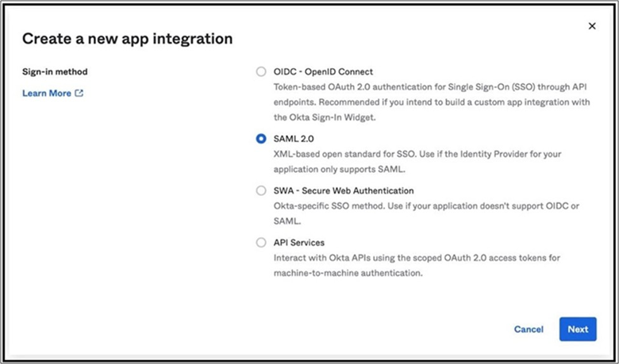Open the Learn More link
Viewport: 619px width, 364px height.
pos(47,94)
